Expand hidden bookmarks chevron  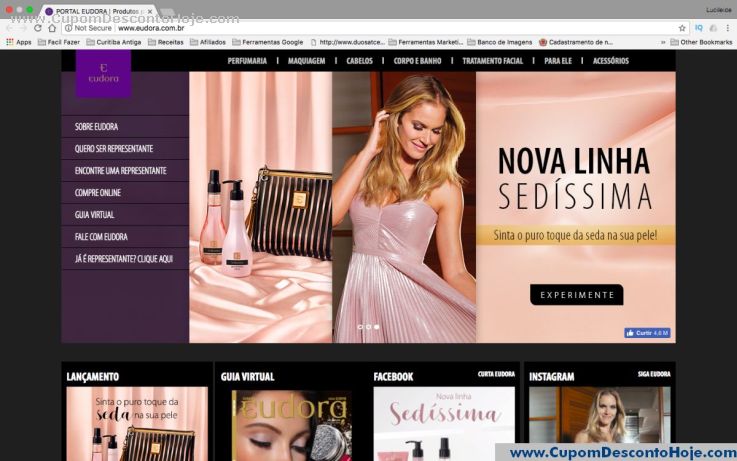[x=663, y=42]
